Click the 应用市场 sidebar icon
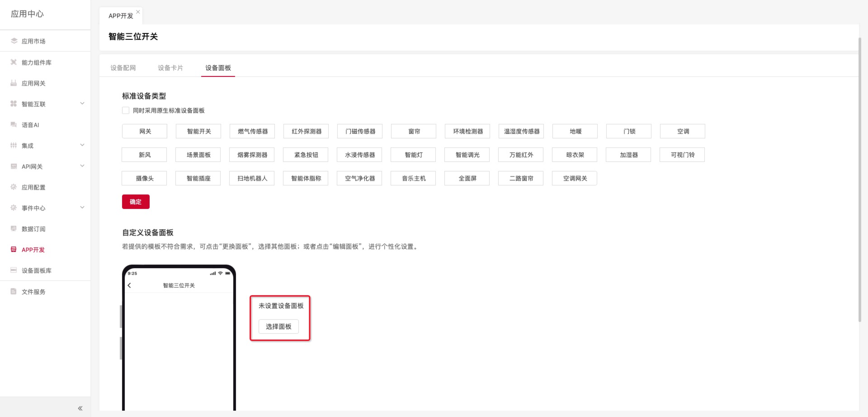Image resolution: width=868 pixels, height=417 pixels. 14,41
